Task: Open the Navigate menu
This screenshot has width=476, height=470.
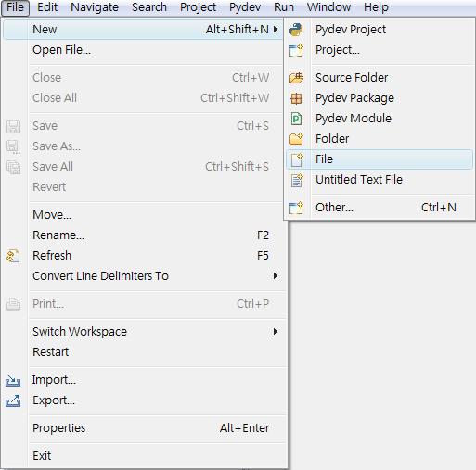Action: [95, 7]
